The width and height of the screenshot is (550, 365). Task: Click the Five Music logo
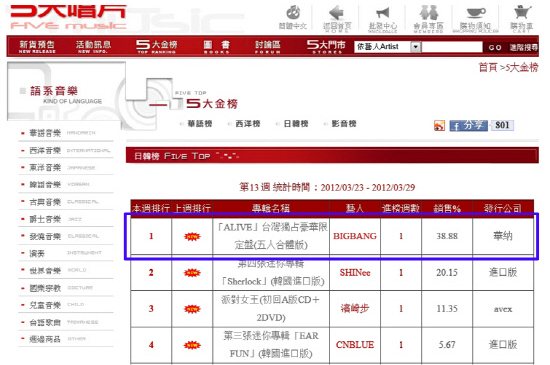68,17
